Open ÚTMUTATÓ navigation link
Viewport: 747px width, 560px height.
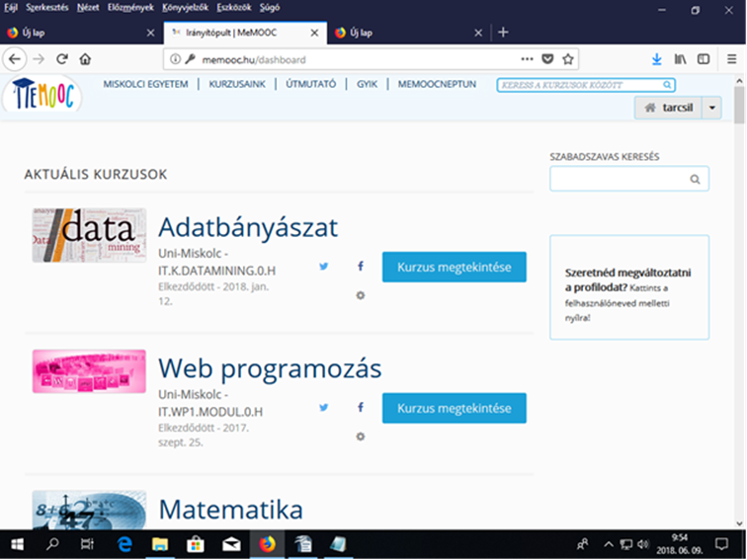(311, 84)
